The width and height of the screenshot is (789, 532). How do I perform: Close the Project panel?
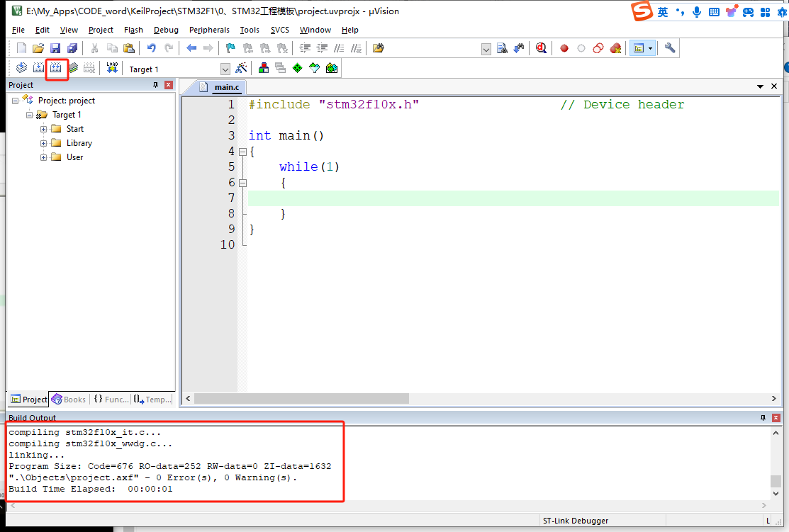[169, 85]
